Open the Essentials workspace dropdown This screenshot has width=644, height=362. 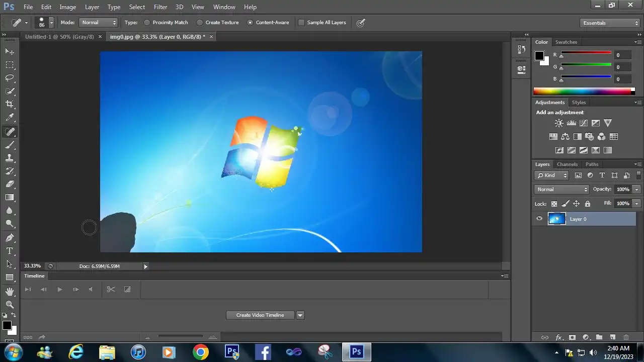610,23
